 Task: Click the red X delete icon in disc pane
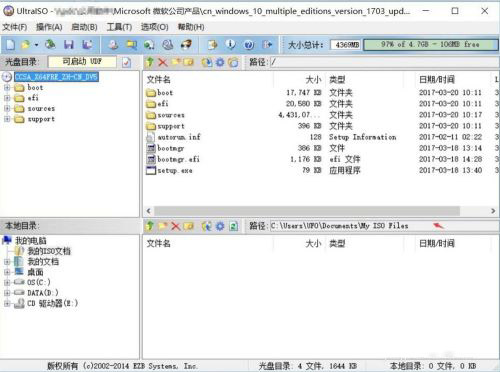pyautogui.click(x=163, y=62)
